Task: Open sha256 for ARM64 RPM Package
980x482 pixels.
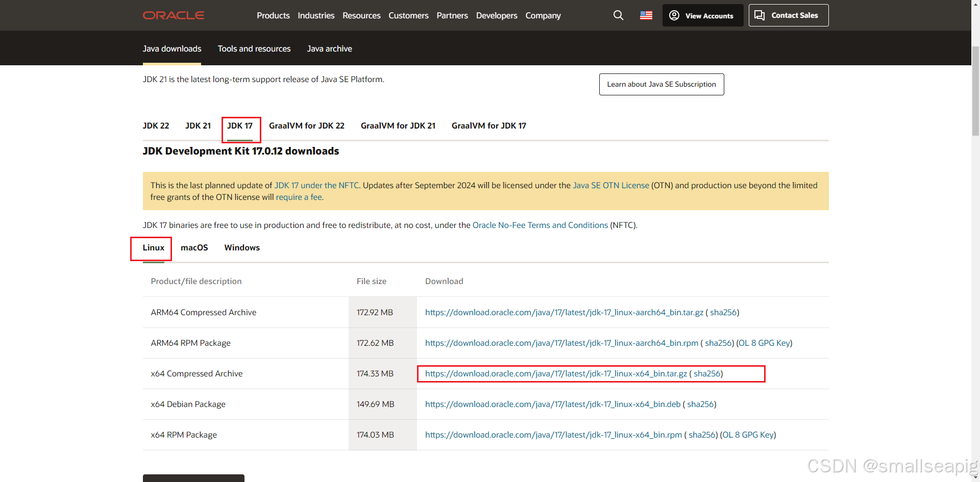Action: (718, 343)
